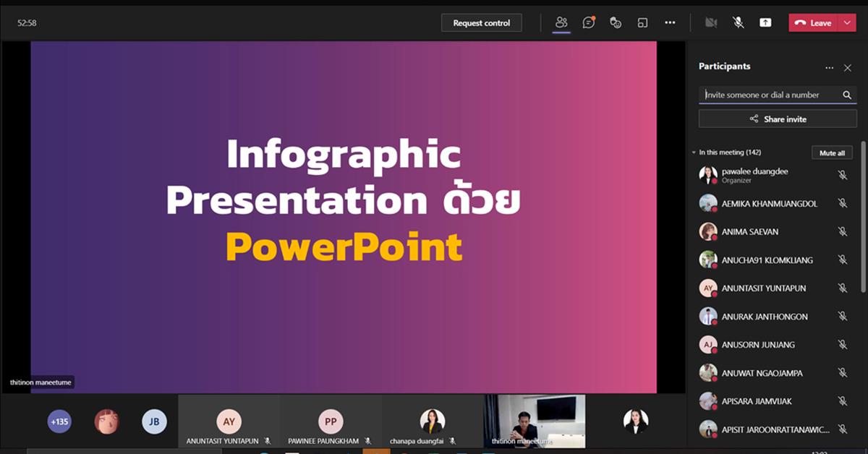
Task: Select chanapa duangfai video tile
Action: click(x=433, y=421)
